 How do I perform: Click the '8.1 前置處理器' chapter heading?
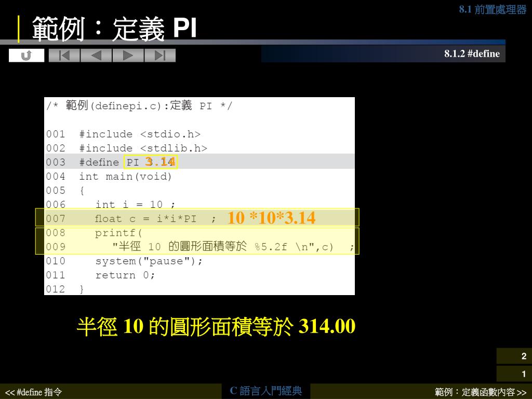(x=493, y=9)
